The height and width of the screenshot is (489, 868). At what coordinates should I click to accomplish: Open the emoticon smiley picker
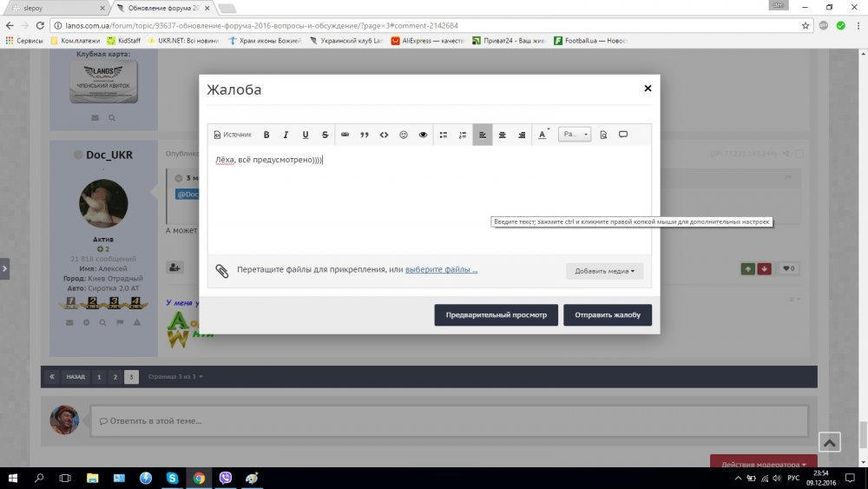pos(404,135)
